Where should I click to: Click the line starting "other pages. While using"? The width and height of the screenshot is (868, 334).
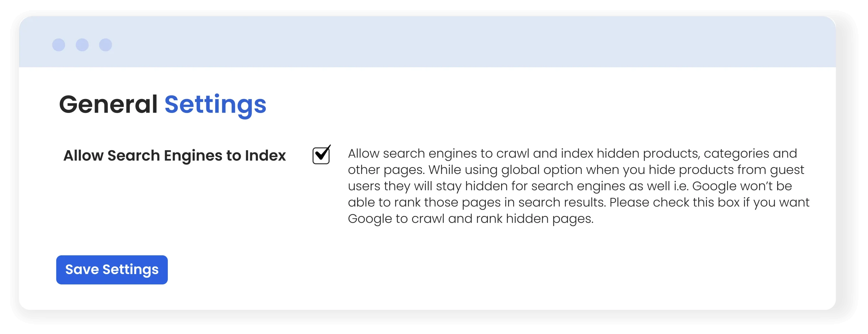click(x=576, y=170)
